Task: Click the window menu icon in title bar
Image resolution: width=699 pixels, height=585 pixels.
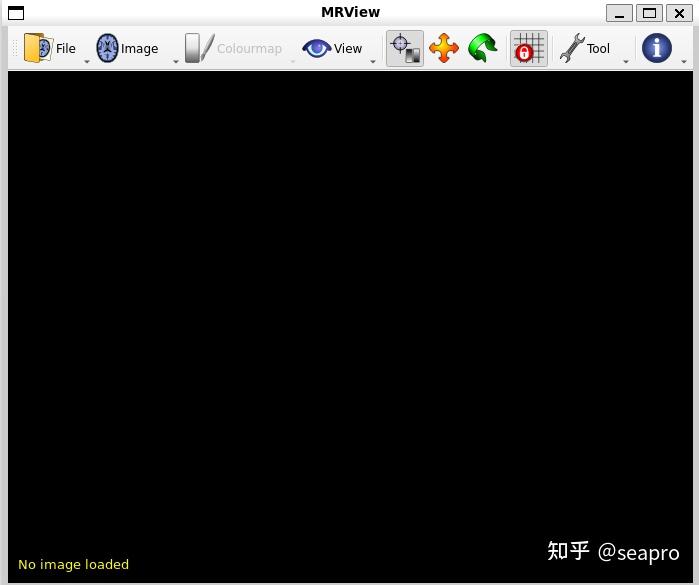Action: [16, 13]
